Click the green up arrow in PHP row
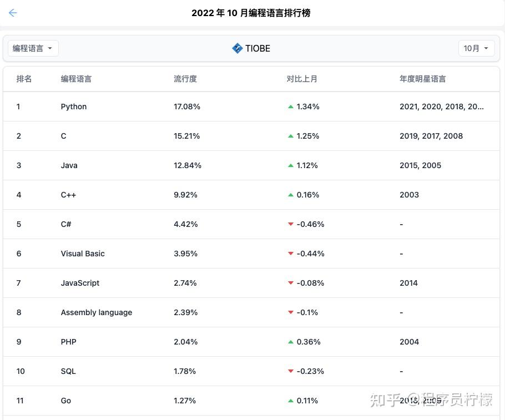 [291, 342]
